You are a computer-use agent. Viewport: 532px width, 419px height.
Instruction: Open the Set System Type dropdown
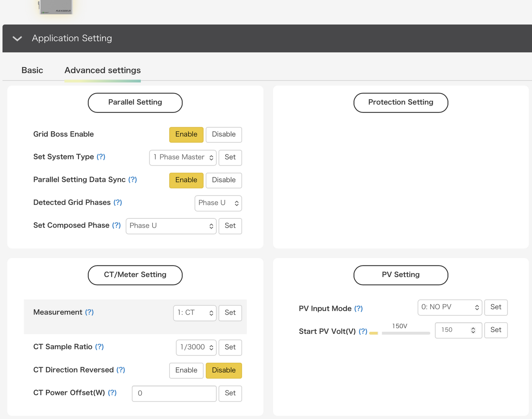(x=183, y=158)
